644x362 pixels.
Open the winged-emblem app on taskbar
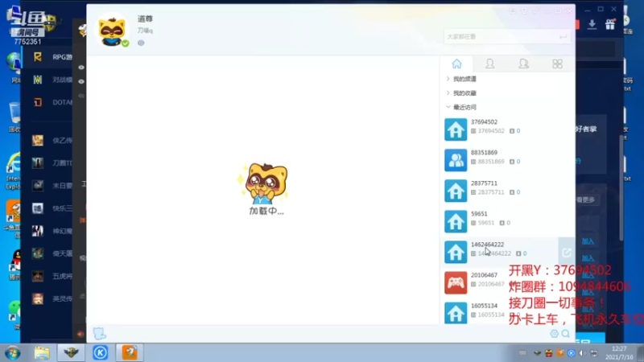pos(71,353)
